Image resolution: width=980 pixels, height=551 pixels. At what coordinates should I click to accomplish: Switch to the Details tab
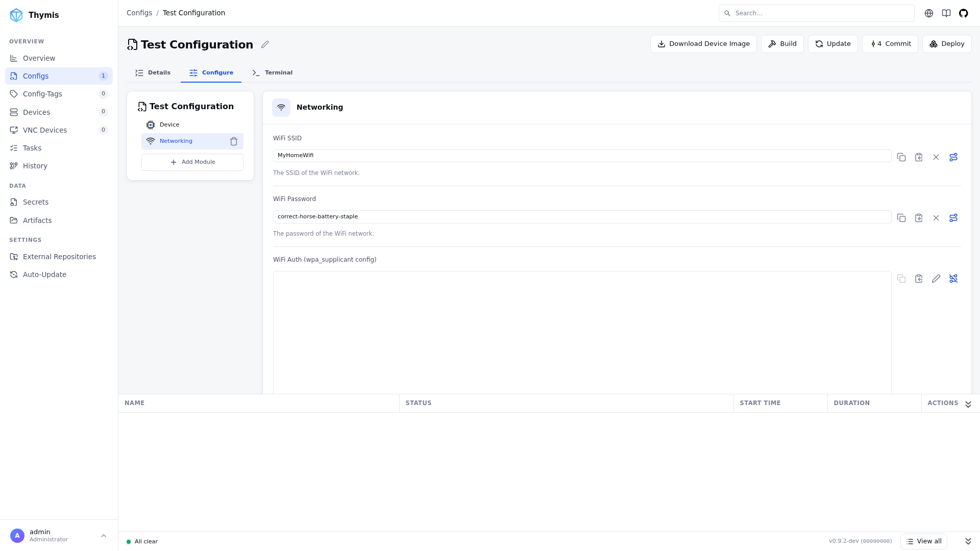pos(153,73)
